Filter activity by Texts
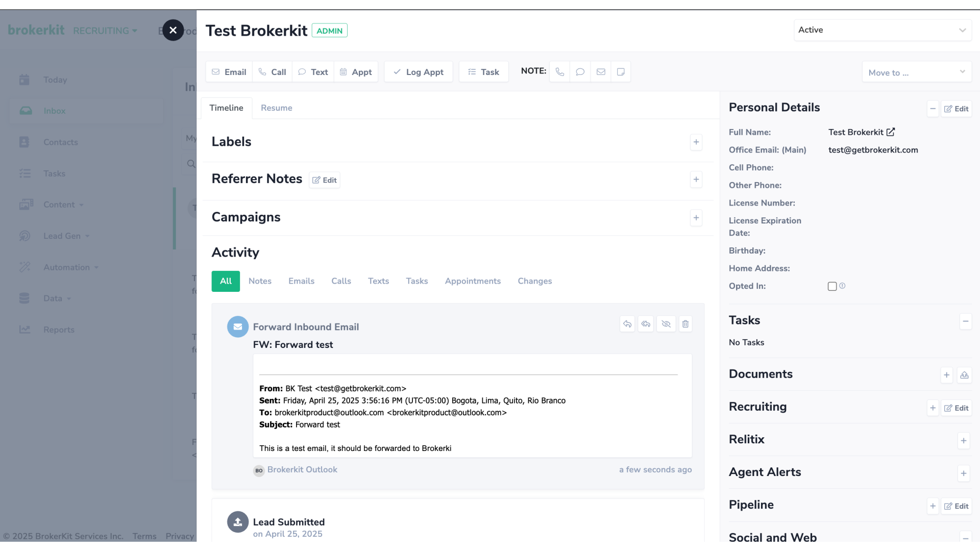 click(378, 281)
